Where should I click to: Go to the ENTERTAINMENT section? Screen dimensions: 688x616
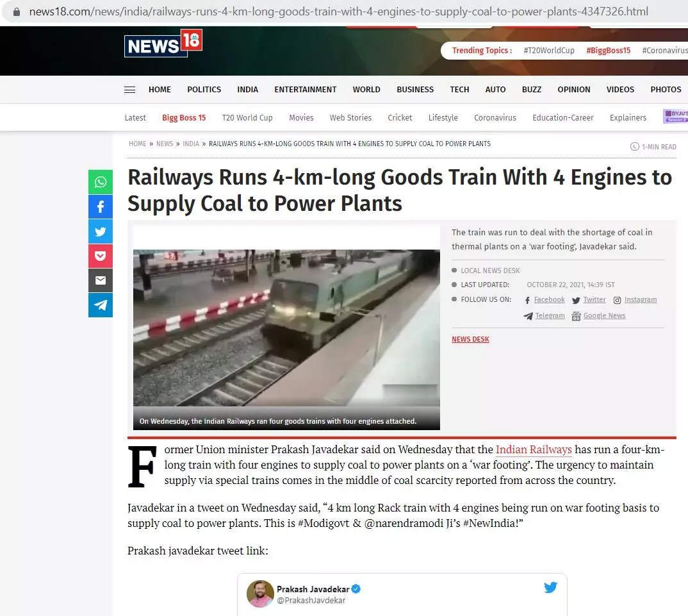click(x=306, y=90)
